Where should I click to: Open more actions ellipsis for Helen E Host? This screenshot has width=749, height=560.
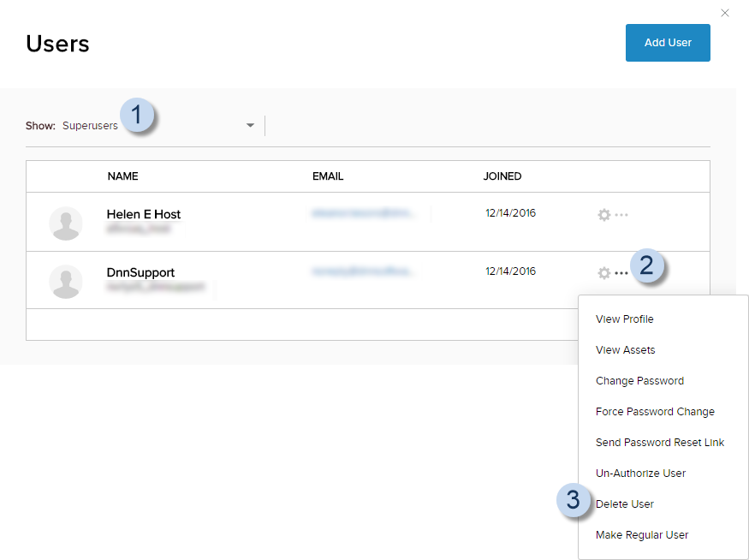point(621,215)
